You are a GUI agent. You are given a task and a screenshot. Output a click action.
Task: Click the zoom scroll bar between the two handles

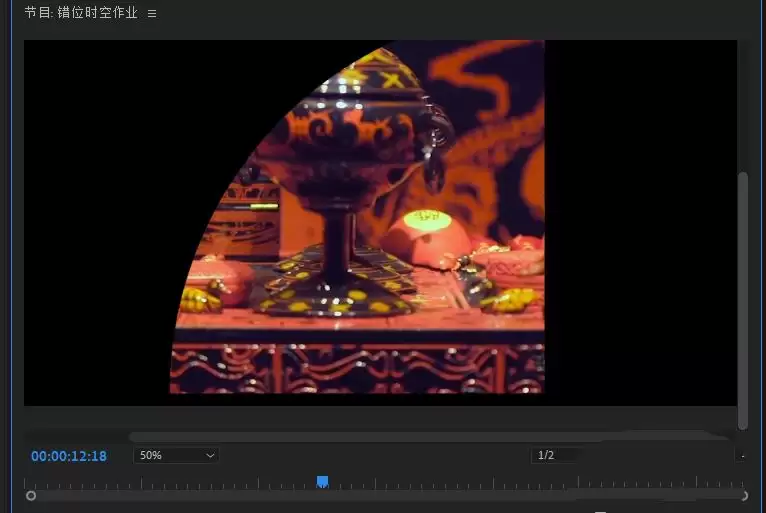386,496
